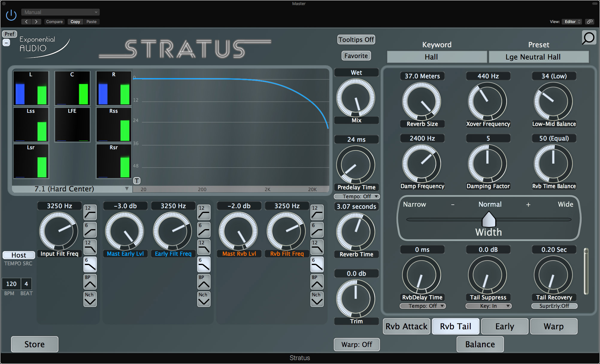This screenshot has height=364, width=600.
Task: Click the power button top left
Action: coord(11,15)
